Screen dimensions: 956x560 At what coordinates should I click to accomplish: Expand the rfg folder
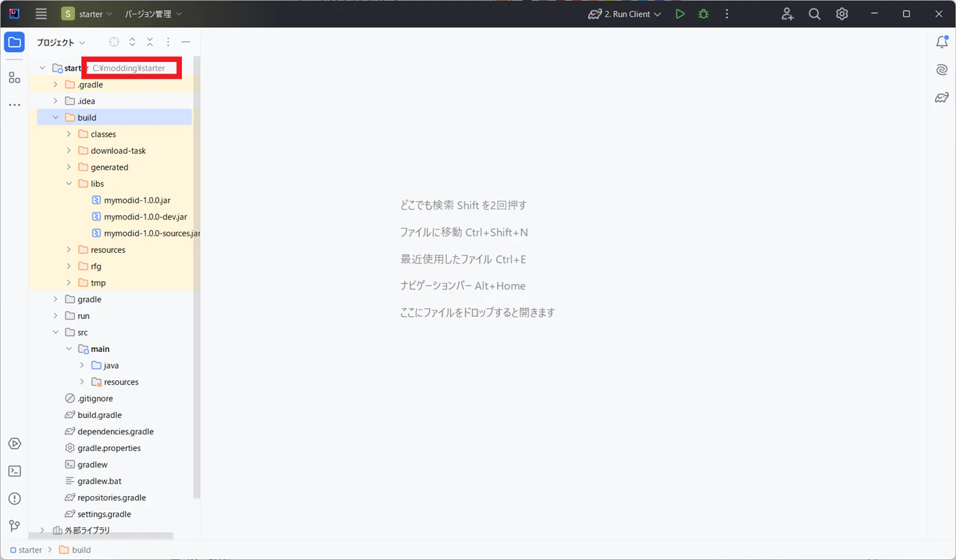[69, 267]
